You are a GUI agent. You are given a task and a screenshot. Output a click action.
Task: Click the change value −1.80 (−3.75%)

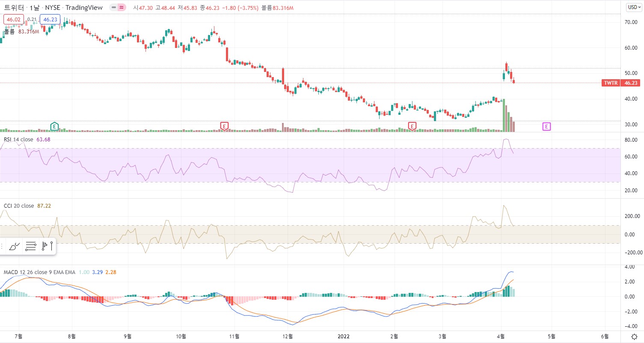pyautogui.click(x=240, y=8)
